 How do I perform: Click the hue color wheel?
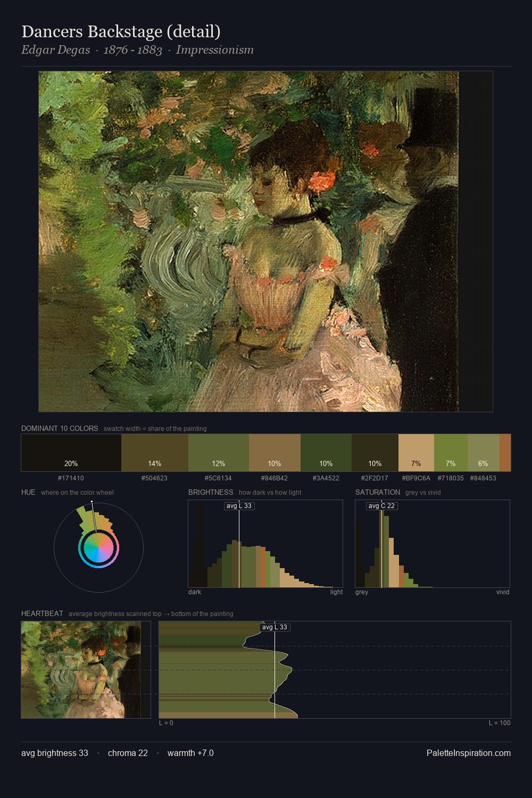coord(98,547)
